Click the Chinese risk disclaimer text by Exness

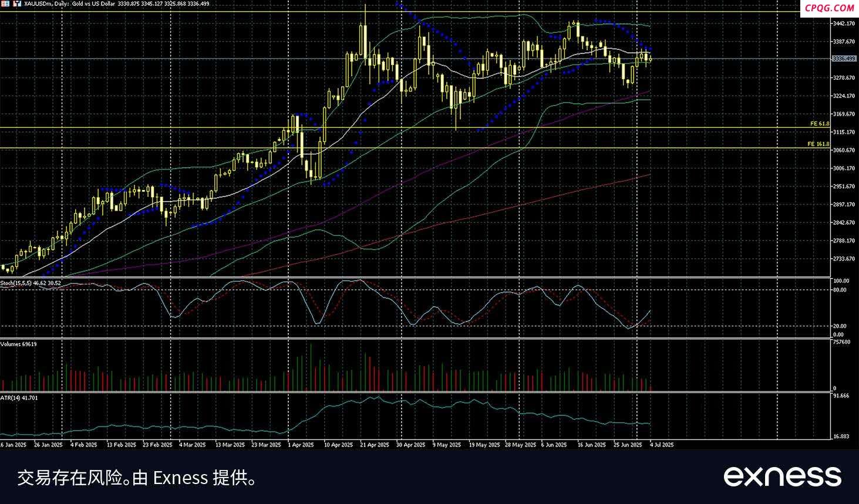(137, 478)
